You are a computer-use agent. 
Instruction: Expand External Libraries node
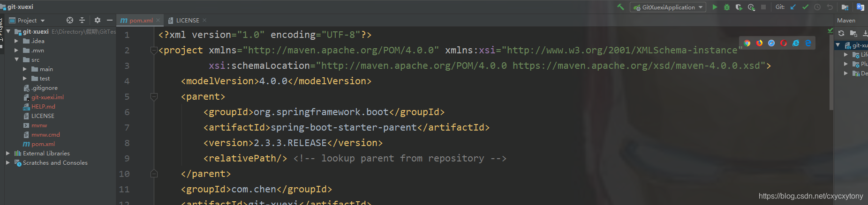[x=8, y=153]
